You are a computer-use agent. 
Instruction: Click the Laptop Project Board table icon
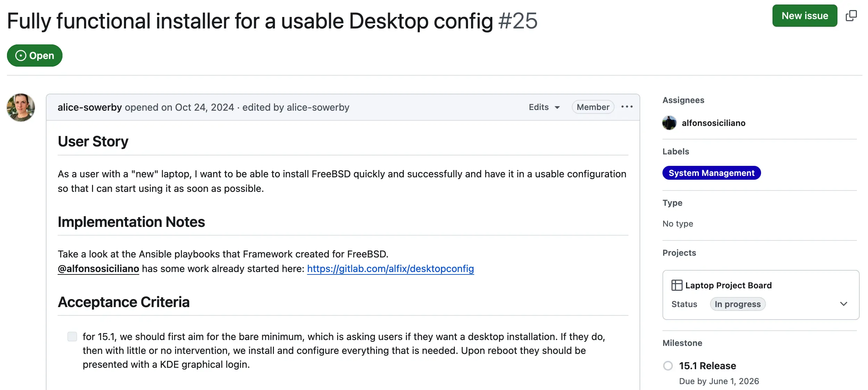[x=677, y=285]
